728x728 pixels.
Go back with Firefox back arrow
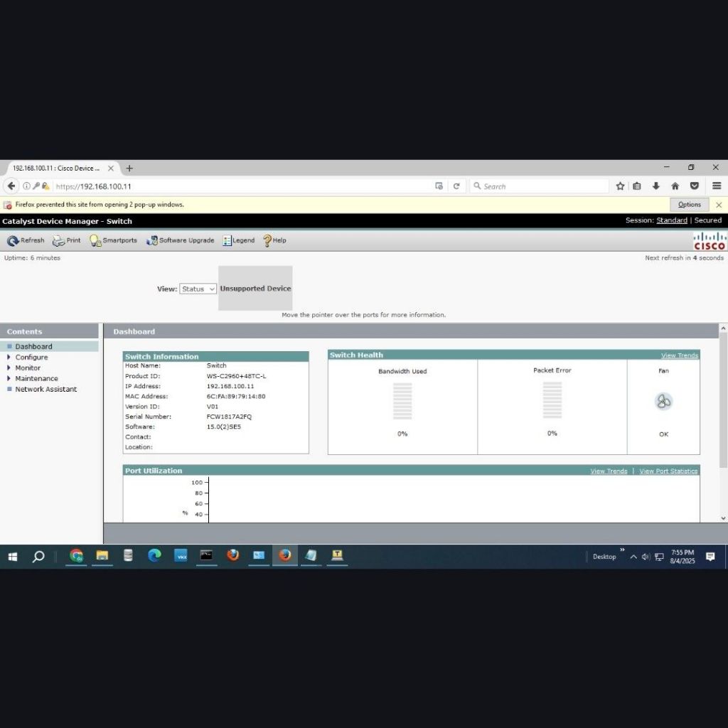coord(11,186)
